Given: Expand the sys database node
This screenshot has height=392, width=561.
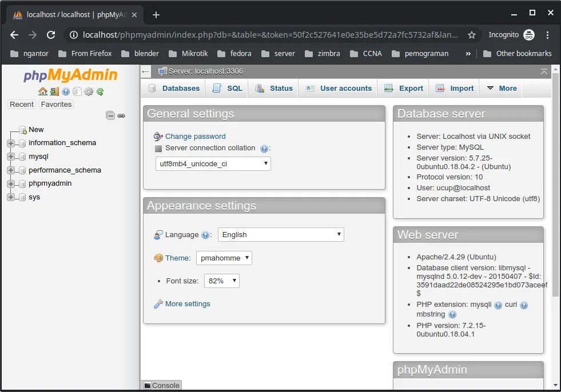Looking at the screenshot, I should coord(11,197).
